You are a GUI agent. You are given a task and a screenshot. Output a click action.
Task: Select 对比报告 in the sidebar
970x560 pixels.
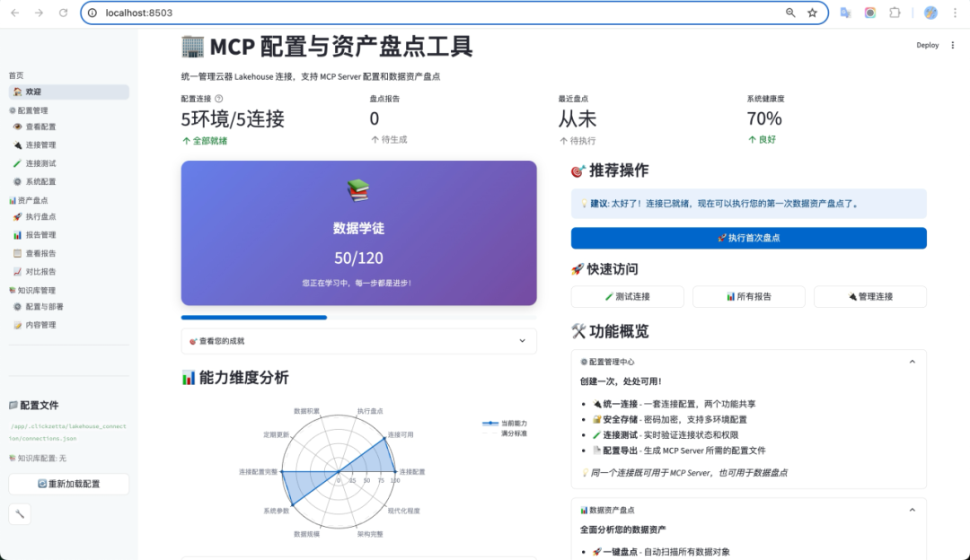point(39,270)
